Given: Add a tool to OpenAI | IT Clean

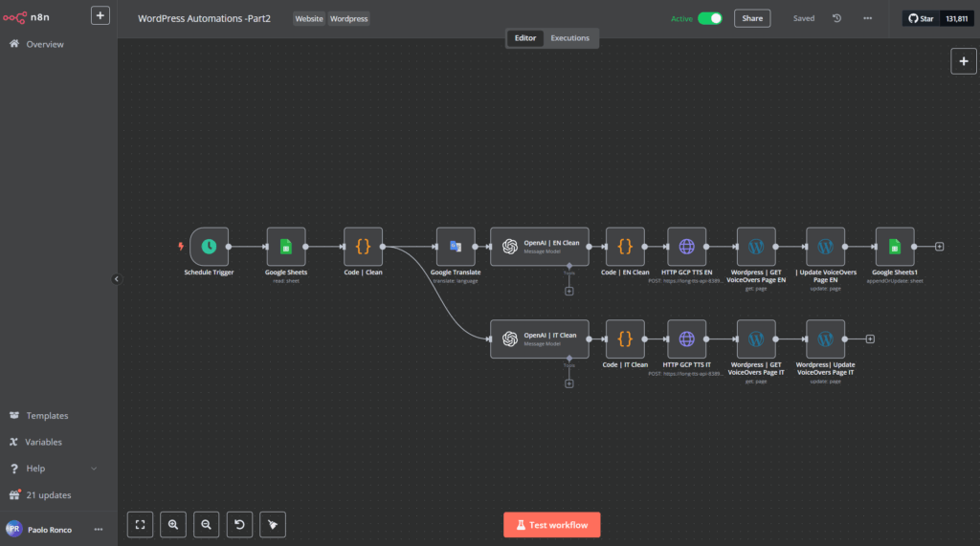Looking at the screenshot, I should [568, 383].
